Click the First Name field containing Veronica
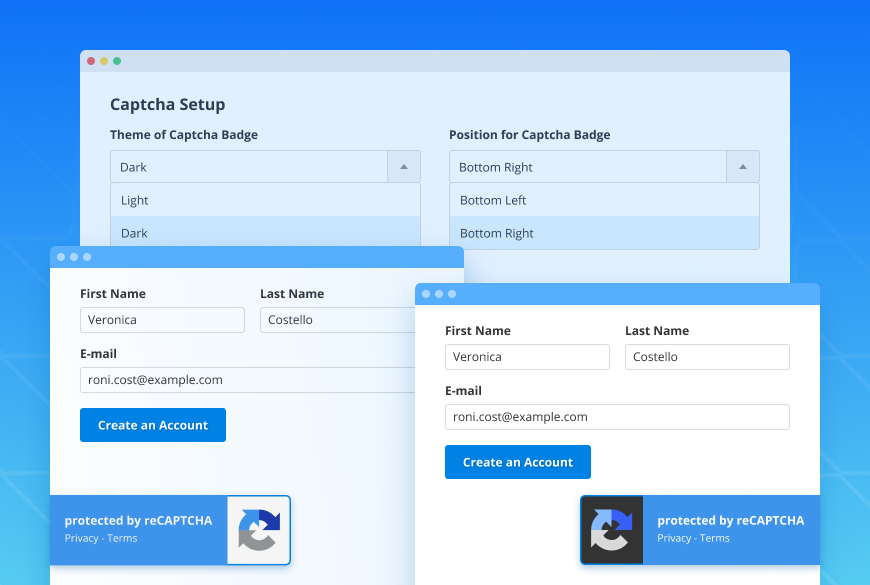This screenshot has height=585, width=870. (527, 357)
